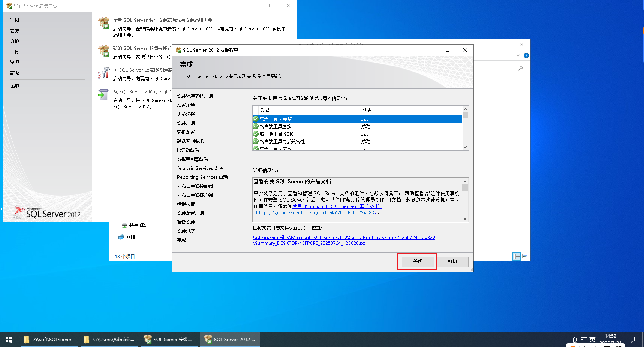Click 安装程序支持规则 step in wizard sidebar

tap(195, 96)
